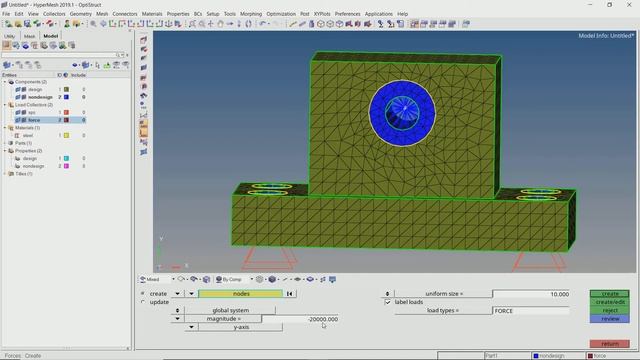
Task: Switch to the Utility tab
Action: 9,36
